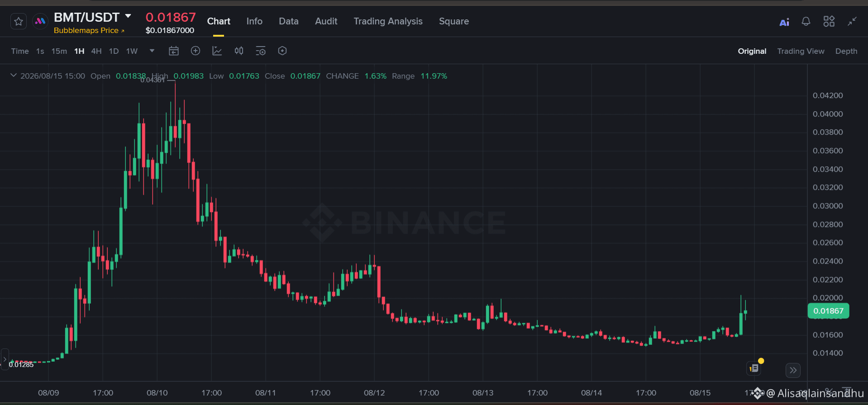This screenshot has width=868, height=405.
Task: Switch to the Depth chart view
Action: tap(846, 51)
